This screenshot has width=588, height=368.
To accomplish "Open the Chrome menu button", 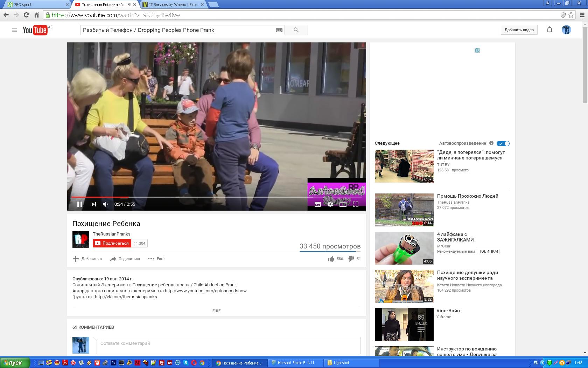I will [x=582, y=15].
